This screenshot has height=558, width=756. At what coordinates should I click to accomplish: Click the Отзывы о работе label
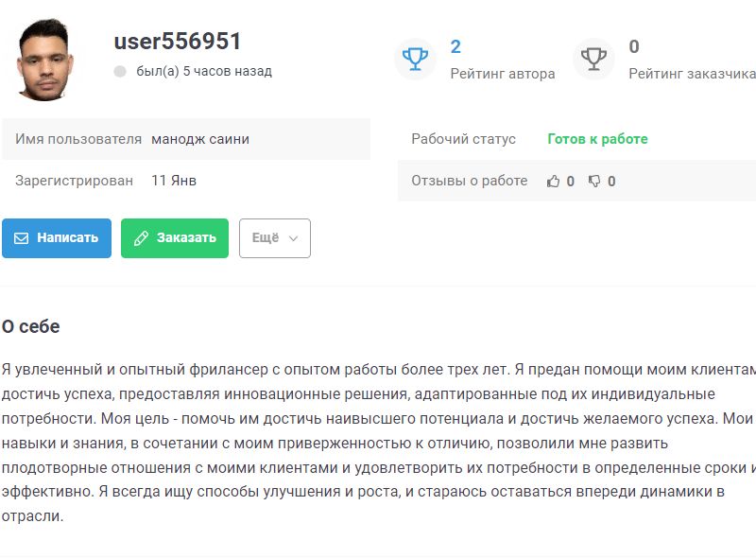(x=469, y=181)
